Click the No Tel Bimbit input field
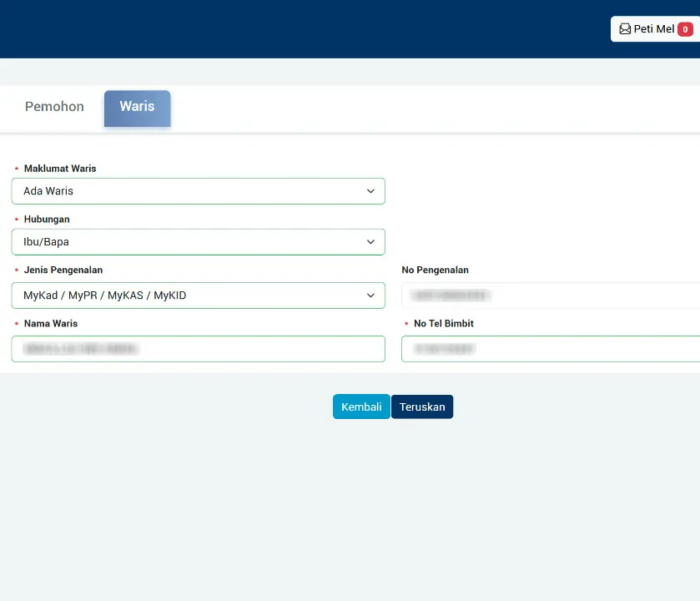This screenshot has width=700, height=601. coord(551,349)
